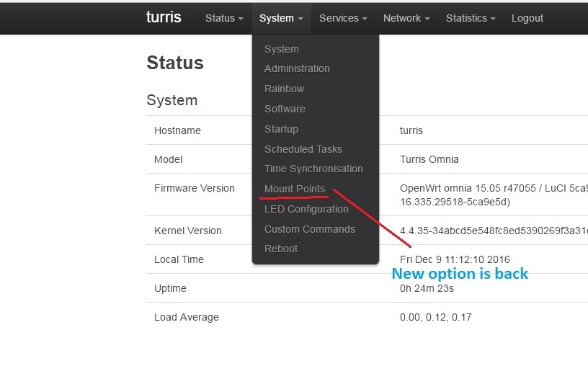
Task: Log out via the Logout link
Action: [x=527, y=18]
